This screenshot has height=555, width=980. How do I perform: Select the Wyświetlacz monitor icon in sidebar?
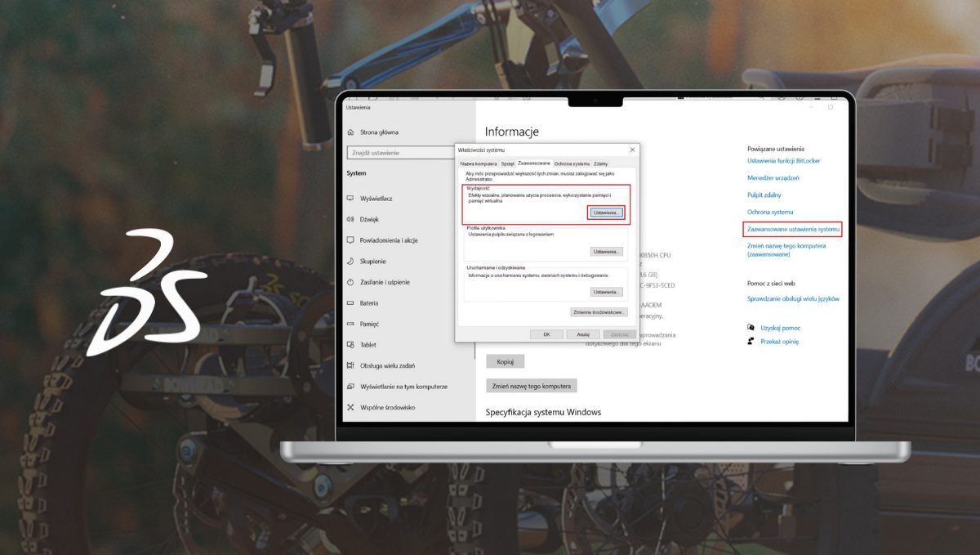click(x=350, y=199)
